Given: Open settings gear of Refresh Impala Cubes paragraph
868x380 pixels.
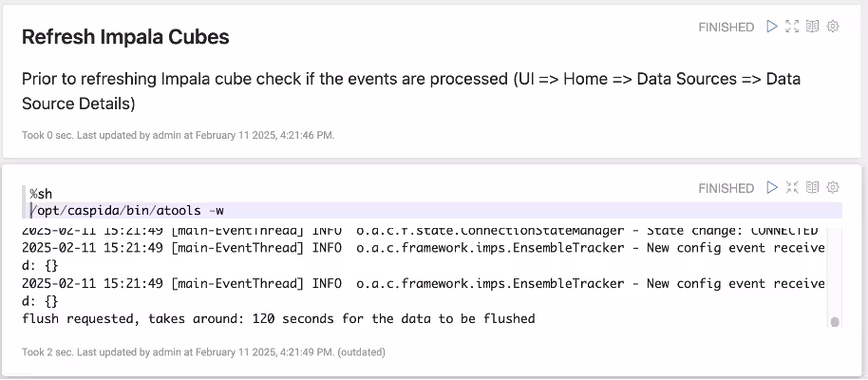Looking at the screenshot, I should [x=833, y=27].
